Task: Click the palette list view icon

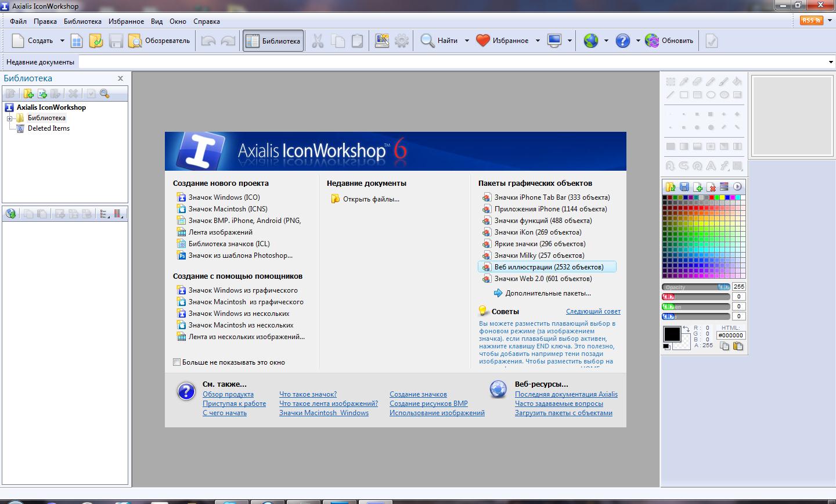Action: point(724,187)
